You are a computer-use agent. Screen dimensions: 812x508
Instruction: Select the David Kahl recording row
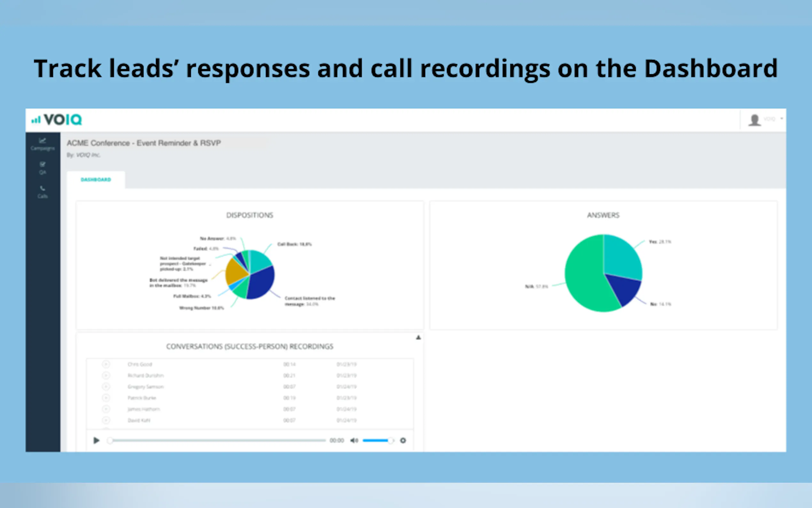pyautogui.click(x=139, y=420)
